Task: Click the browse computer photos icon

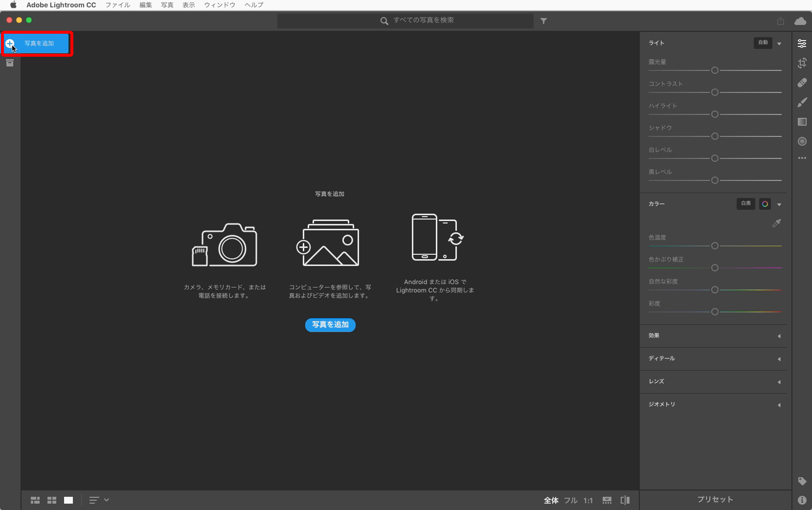Action: (x=328, y=243)
